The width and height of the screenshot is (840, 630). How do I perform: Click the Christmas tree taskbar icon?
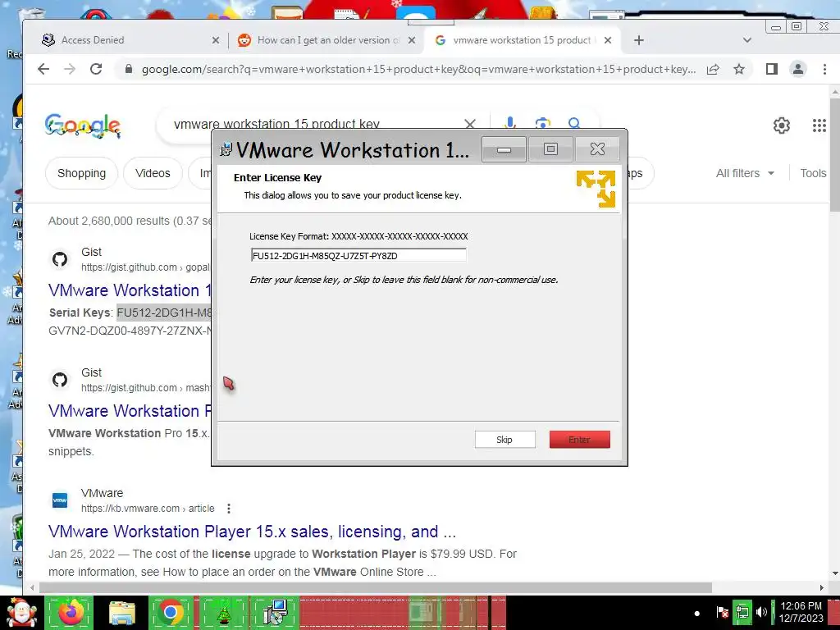224,613
